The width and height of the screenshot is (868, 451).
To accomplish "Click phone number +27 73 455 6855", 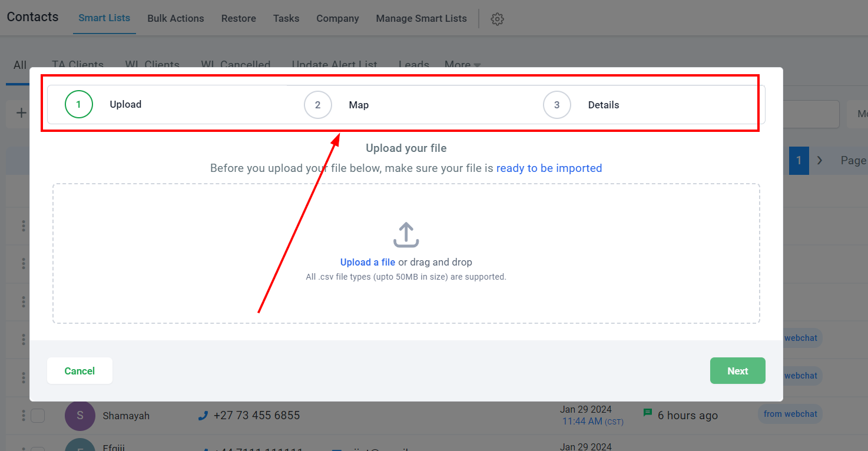I will (257, 416).
